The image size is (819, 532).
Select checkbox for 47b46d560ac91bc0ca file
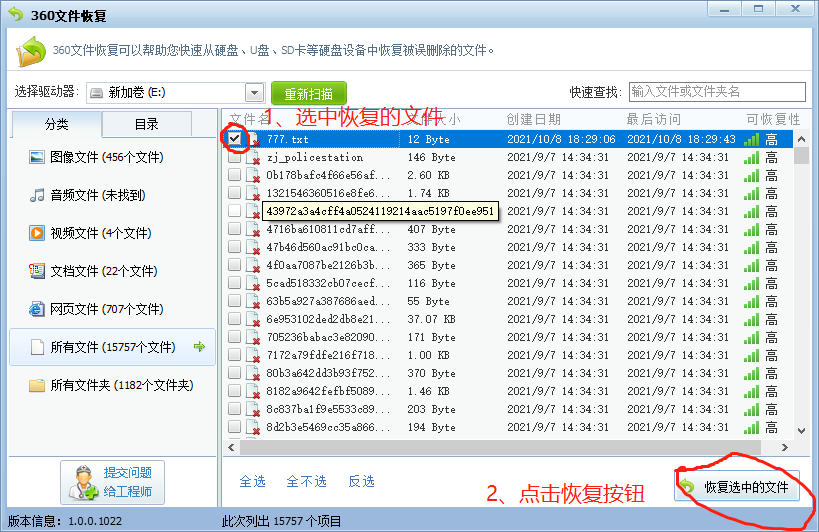(x=235, y=247)
